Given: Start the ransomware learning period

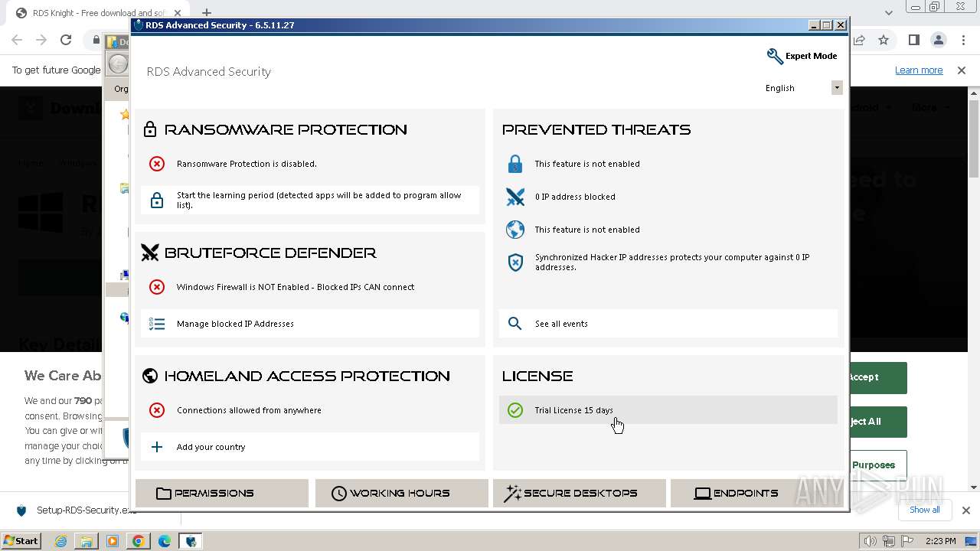Looking at the screenshot, I should pyautogui.click(x=310, y=201).
